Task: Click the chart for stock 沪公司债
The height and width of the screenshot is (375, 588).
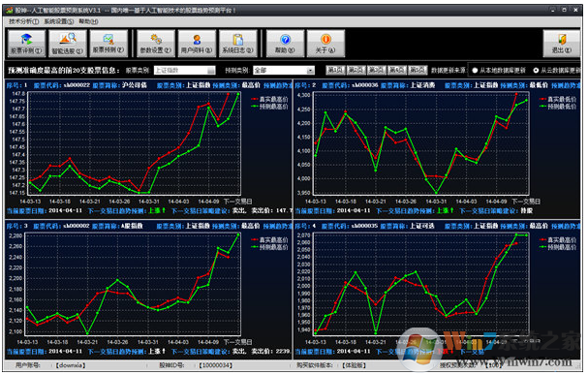Action: 135,143
